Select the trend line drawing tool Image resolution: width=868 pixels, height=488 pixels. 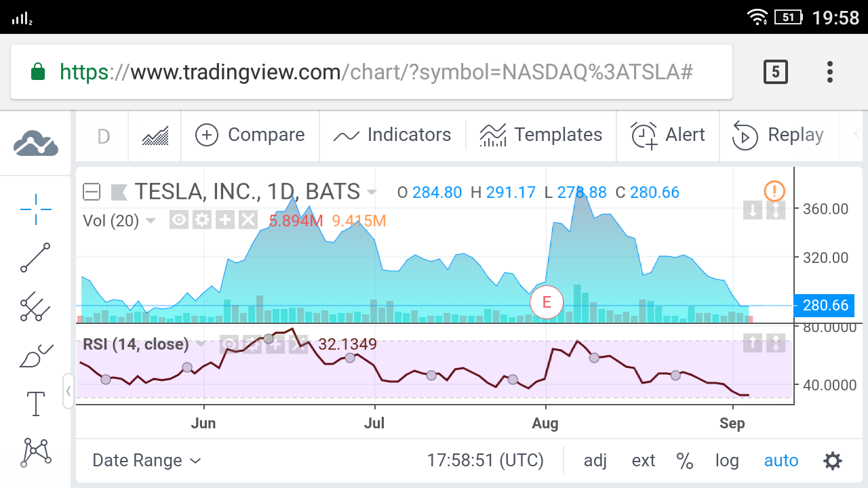[35, 258]
